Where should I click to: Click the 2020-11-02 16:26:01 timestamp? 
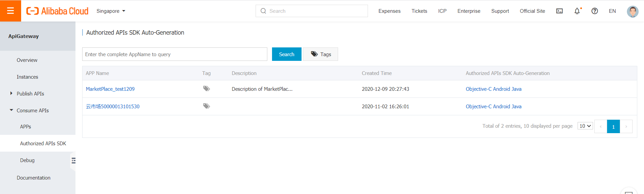click(385, 107)
